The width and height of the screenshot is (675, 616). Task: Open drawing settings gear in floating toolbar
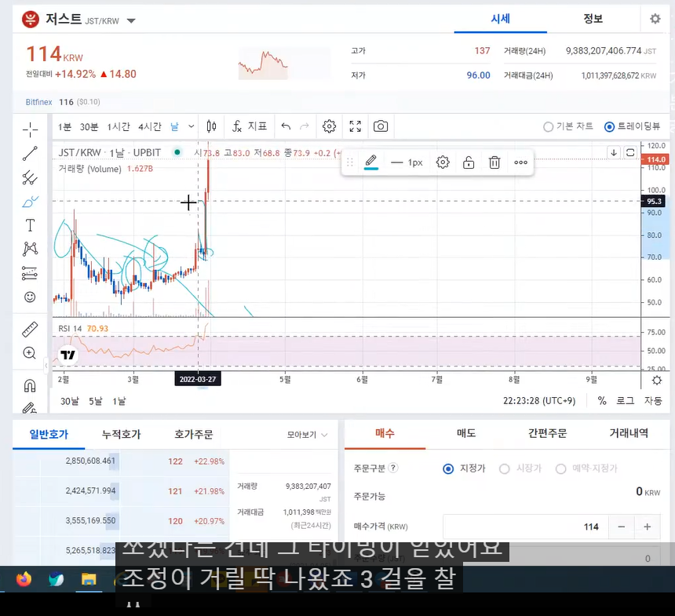pyautogui.click(x=443, y=162)
